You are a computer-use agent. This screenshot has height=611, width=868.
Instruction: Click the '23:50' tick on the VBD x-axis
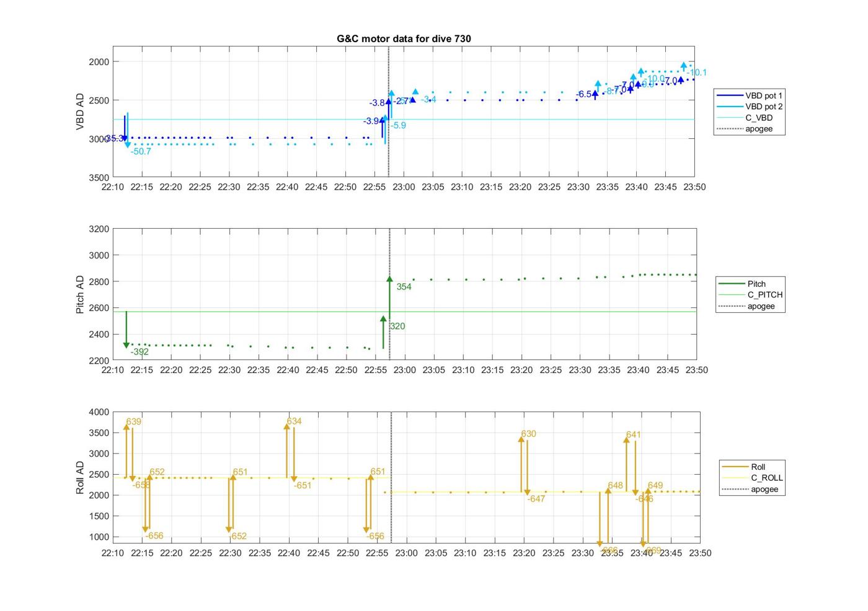tap(694, 187)
